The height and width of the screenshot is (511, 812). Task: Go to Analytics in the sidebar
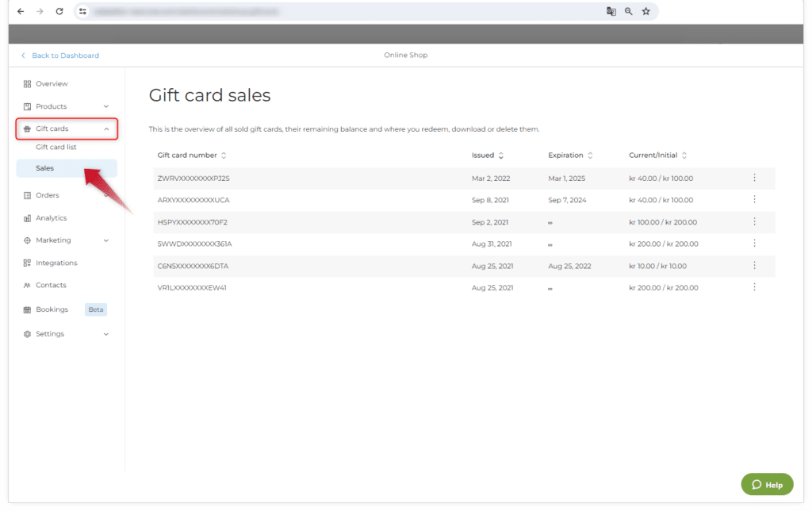point(51,218)
